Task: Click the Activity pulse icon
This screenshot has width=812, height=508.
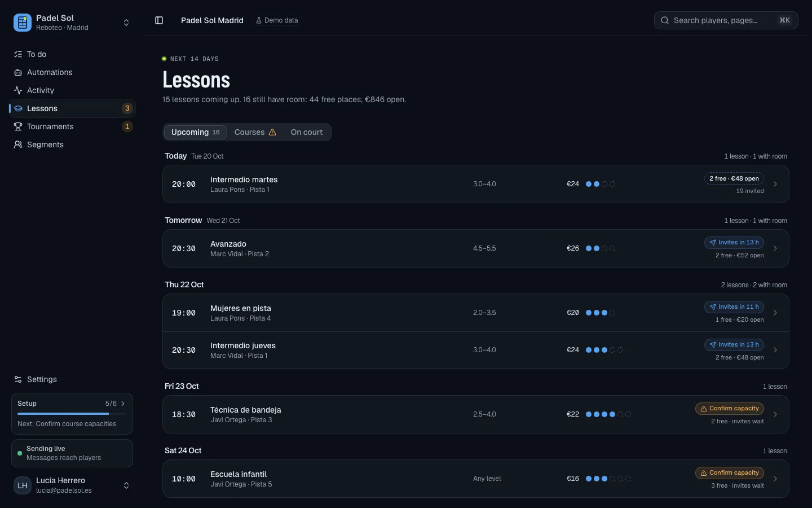Action: 18,90
